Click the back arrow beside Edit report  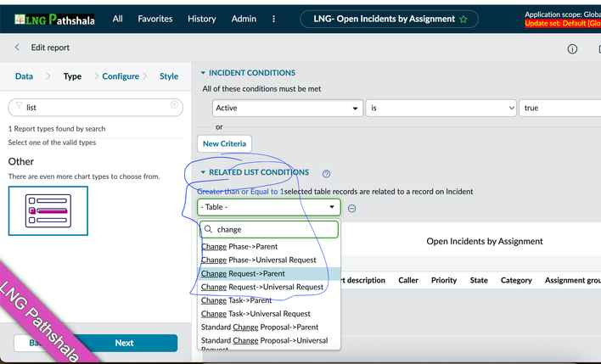pos(17,48)
